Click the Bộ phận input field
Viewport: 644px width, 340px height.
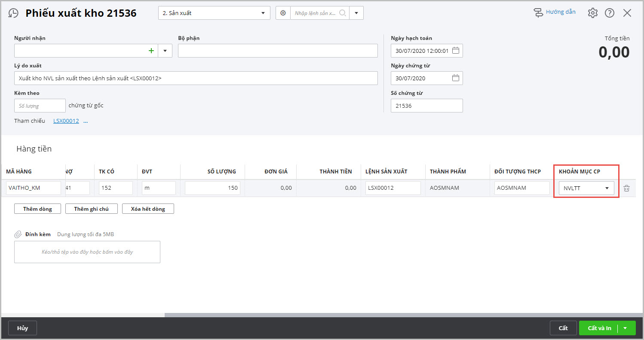(x=278, y=51)
